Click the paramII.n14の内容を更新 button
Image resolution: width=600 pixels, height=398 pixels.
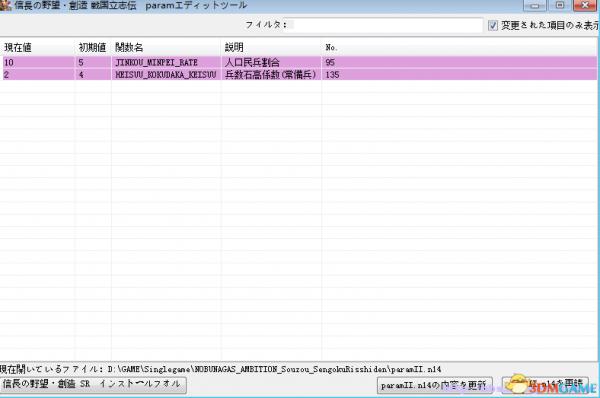click(x=435, y=385)
